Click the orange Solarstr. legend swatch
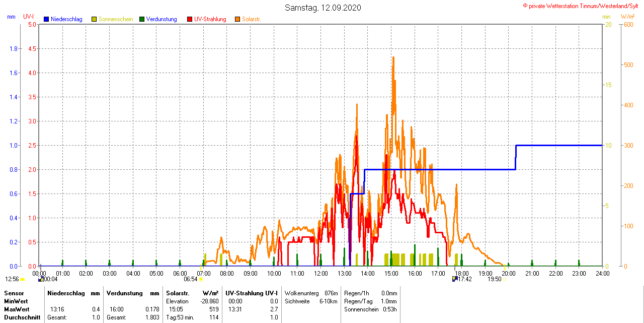Viewport: 644px width, 323px height. pyautogui.click(x=237, y=19)
